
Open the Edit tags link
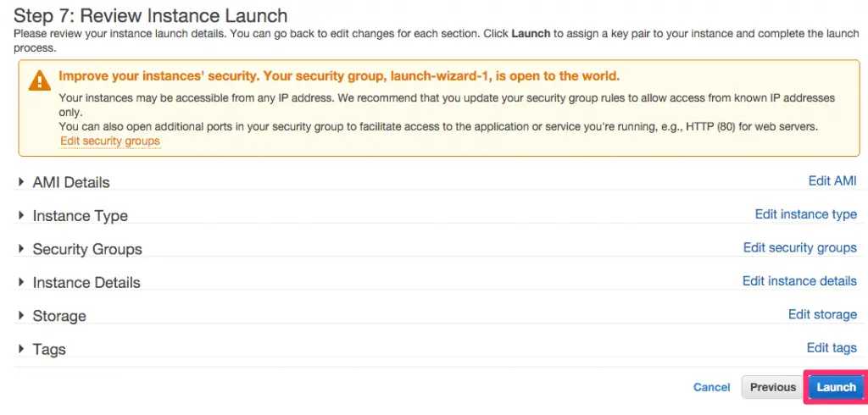[832, 347]
